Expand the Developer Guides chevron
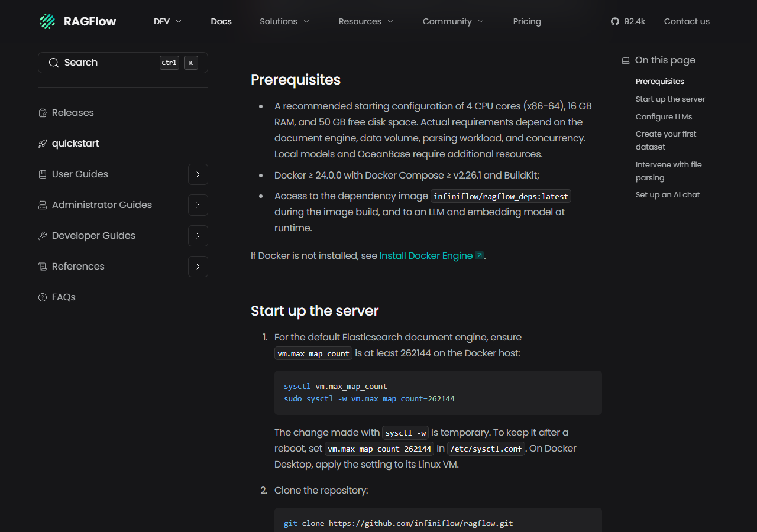The image size is (757, 532). [x=198, y=236]
